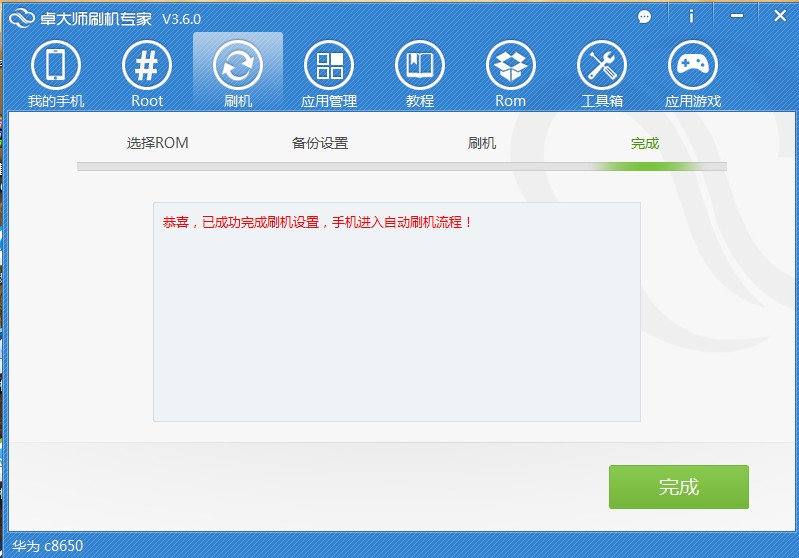Go to the 备份设置 step
The height and width of the screenshot is (558, 799).
point(320,143)
